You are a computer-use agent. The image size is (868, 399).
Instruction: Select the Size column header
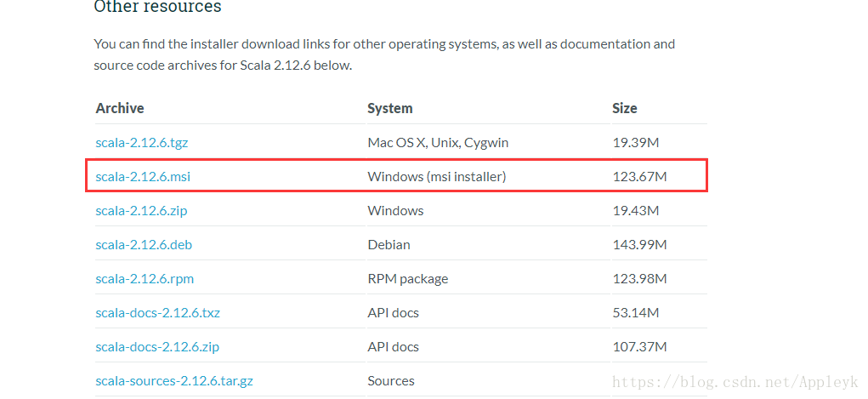624,108
